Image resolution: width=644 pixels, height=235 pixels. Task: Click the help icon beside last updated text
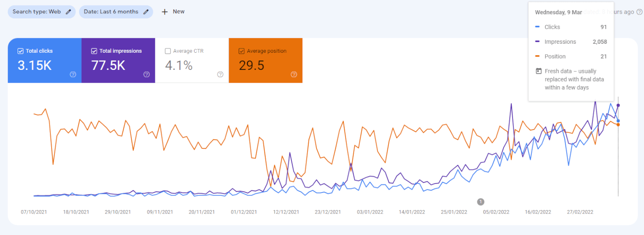pos(640,12)
